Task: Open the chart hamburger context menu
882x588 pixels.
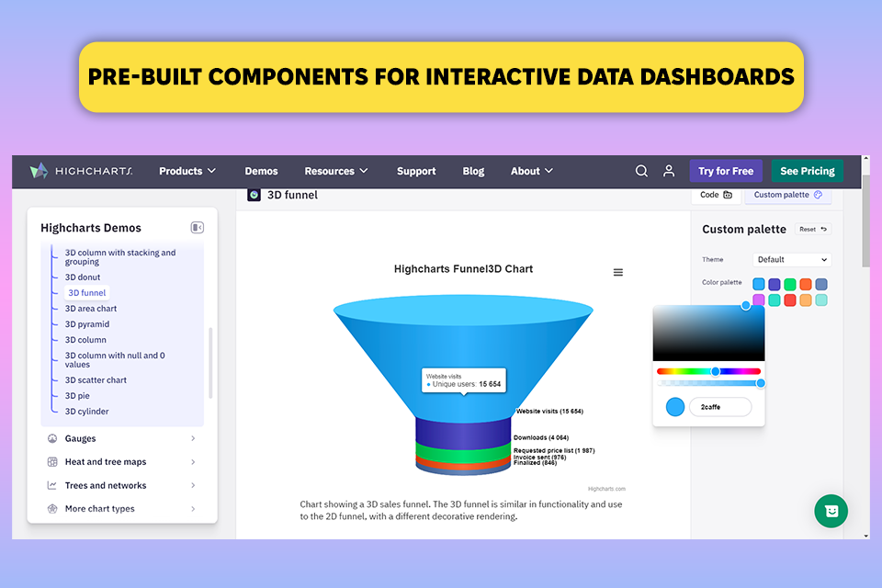Action: (618, 272)
